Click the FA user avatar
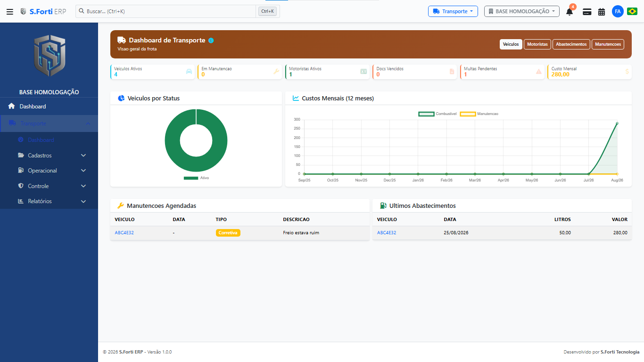This screenshot has height=362, width=644. pyautogui.click(x=618, y=11)
